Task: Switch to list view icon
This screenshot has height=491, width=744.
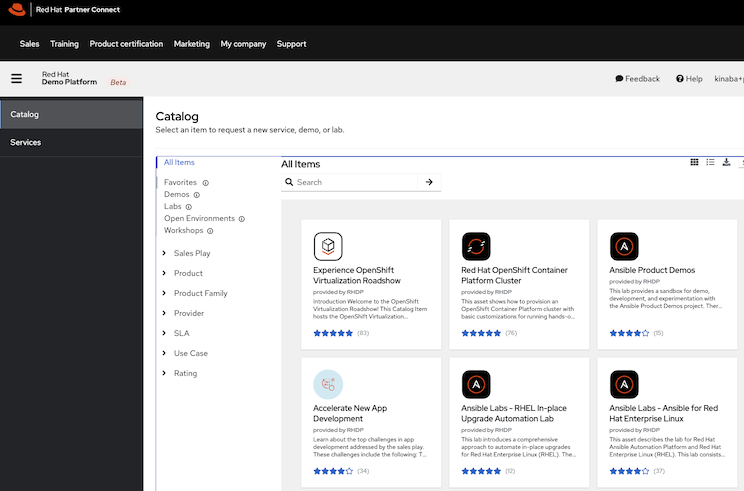Action: pos(710,162)
